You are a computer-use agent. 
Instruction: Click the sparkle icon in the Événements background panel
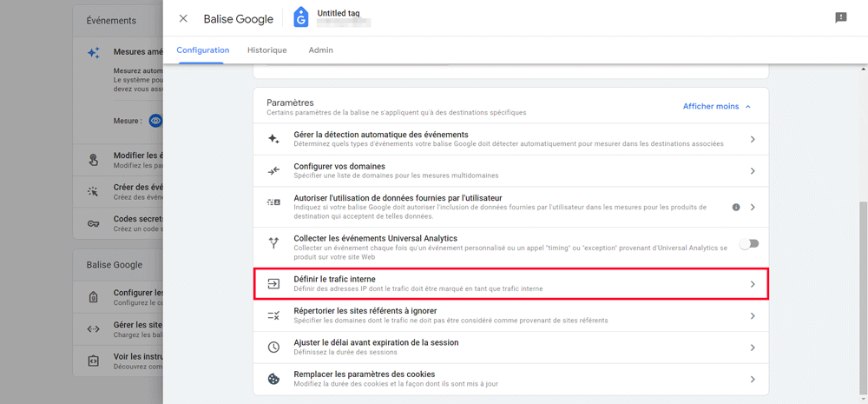pos(94,53)
